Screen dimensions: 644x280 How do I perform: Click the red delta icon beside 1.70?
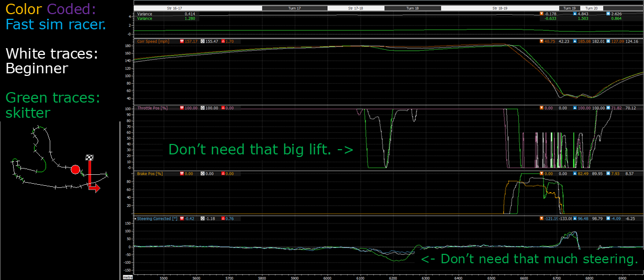pos(224,41)
